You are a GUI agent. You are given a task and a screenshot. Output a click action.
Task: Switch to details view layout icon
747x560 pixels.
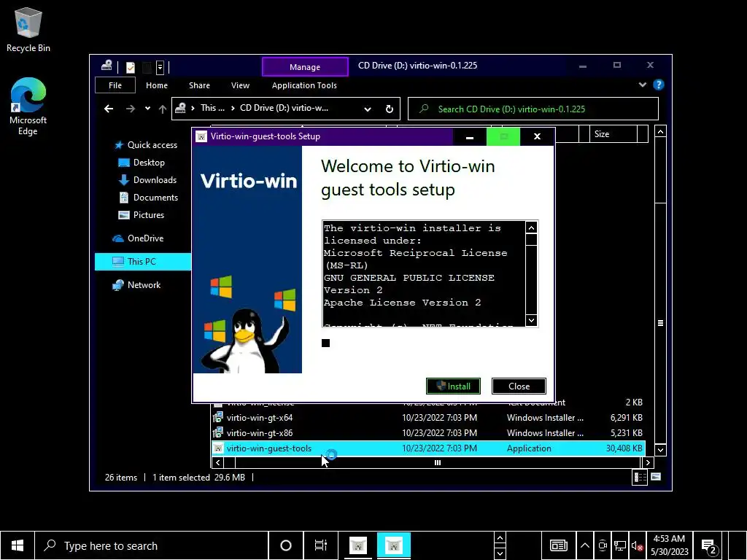pos(639,477)
